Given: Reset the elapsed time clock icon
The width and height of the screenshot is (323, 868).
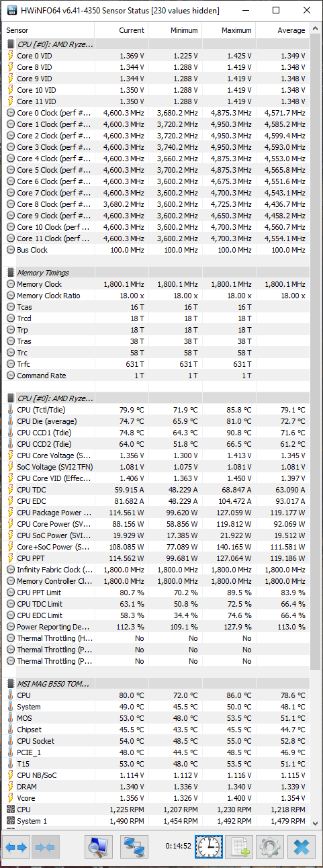Looking at the screenshot, I should 209,847.
